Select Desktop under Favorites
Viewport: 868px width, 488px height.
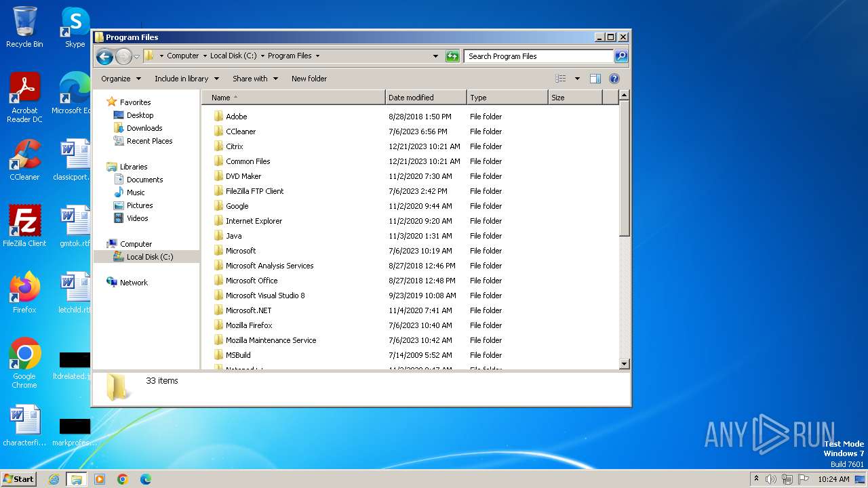pos(140,115)
